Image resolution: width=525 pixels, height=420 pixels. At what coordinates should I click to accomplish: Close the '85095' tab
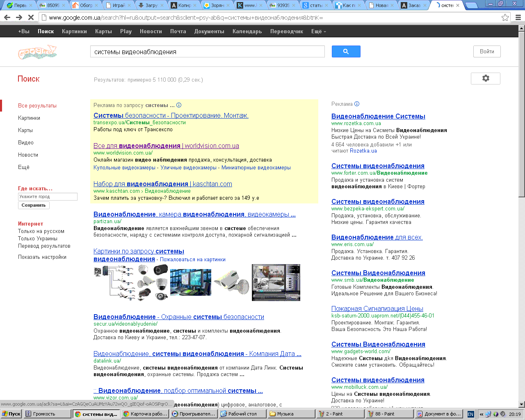pyautogui.click(x=64, y=5)
